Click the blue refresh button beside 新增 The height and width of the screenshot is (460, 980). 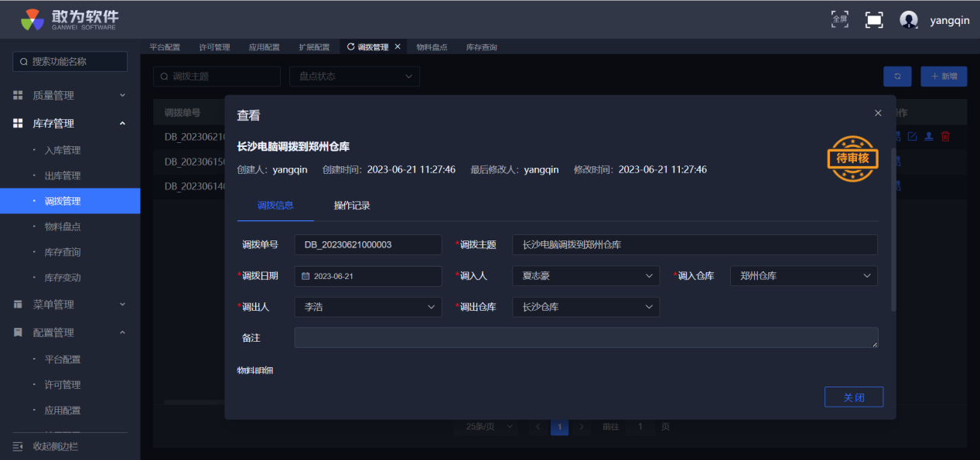897,77
